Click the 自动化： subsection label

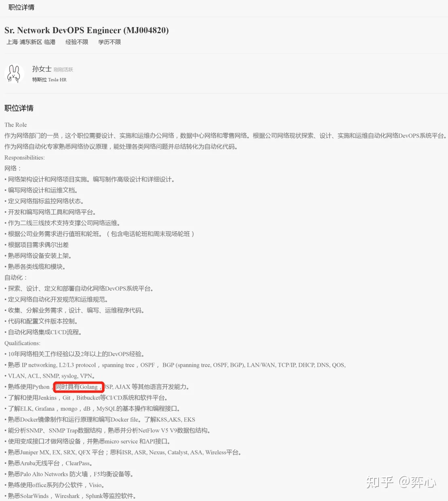pos(16,278)
